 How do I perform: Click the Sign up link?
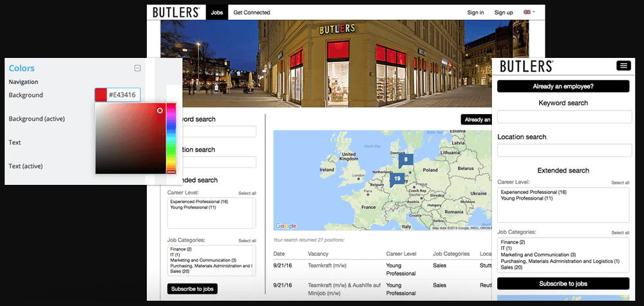[x=504, y=12]
